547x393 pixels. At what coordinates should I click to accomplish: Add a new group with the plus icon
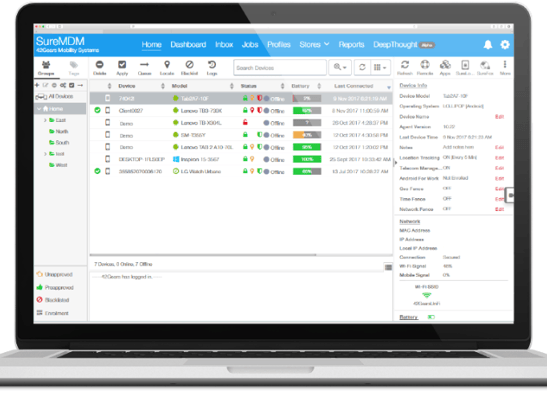pyautogui.click(x=37, y=85)
